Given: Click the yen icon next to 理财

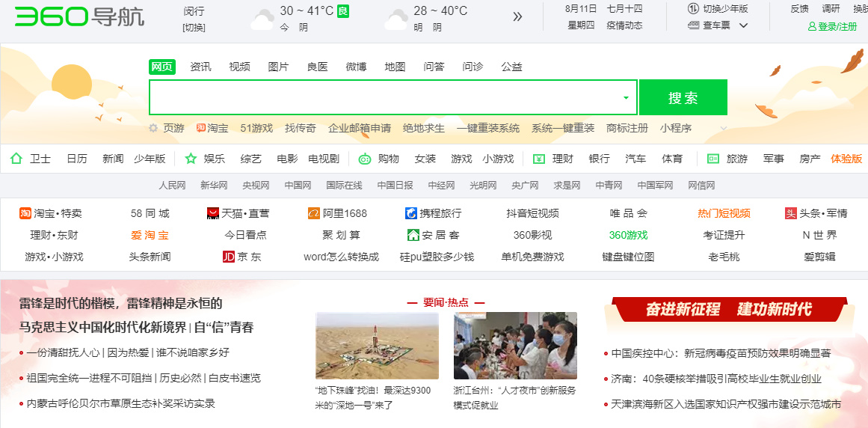Looking at the screenshot, I should point(539,159).
